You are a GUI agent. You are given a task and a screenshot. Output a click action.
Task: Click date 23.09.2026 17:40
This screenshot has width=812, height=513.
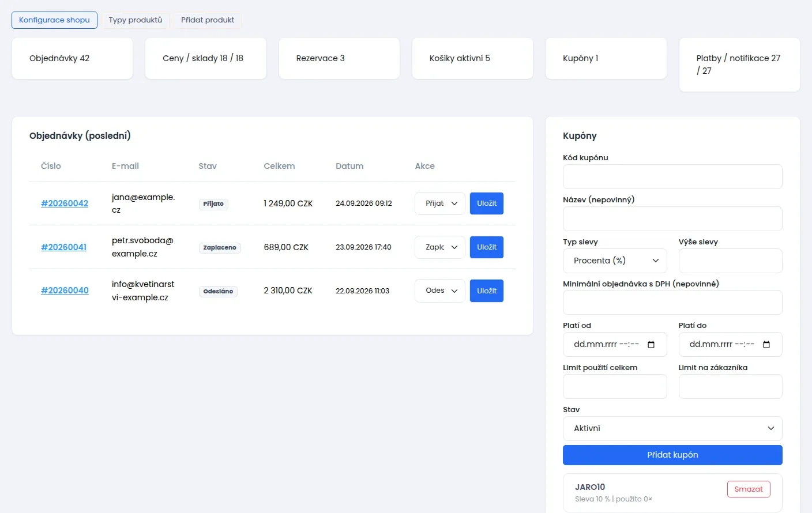pos(363,247)
